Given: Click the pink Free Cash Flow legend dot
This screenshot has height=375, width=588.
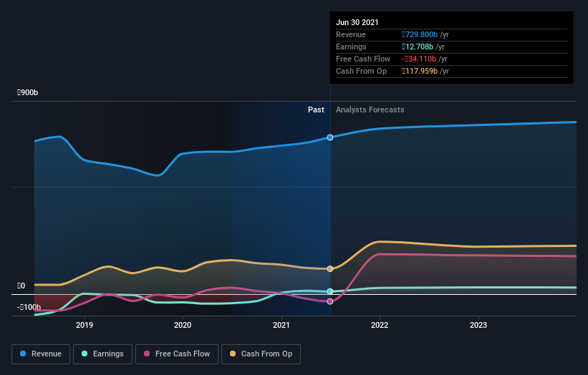Looking at the screenshot, I should (147, 354).
